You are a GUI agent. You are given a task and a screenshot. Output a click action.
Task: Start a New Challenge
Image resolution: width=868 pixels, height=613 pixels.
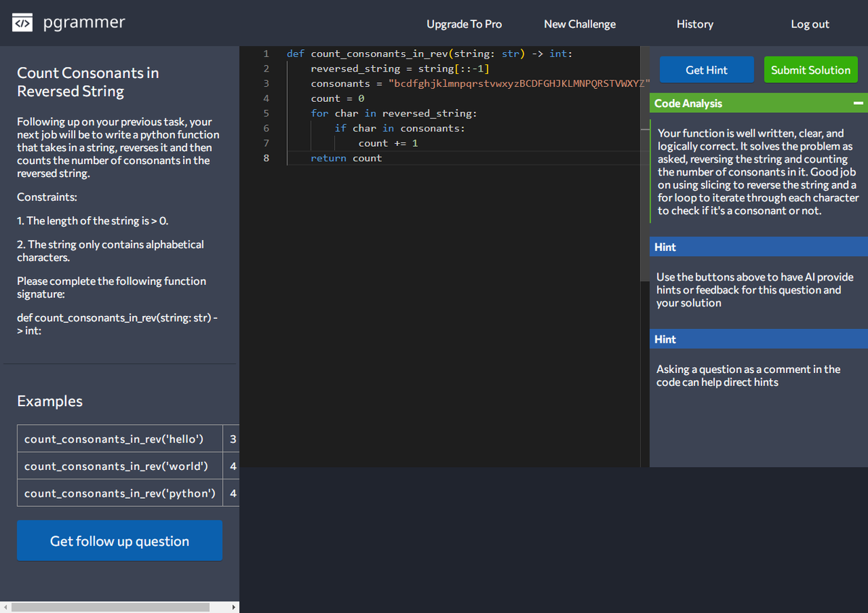579,24
